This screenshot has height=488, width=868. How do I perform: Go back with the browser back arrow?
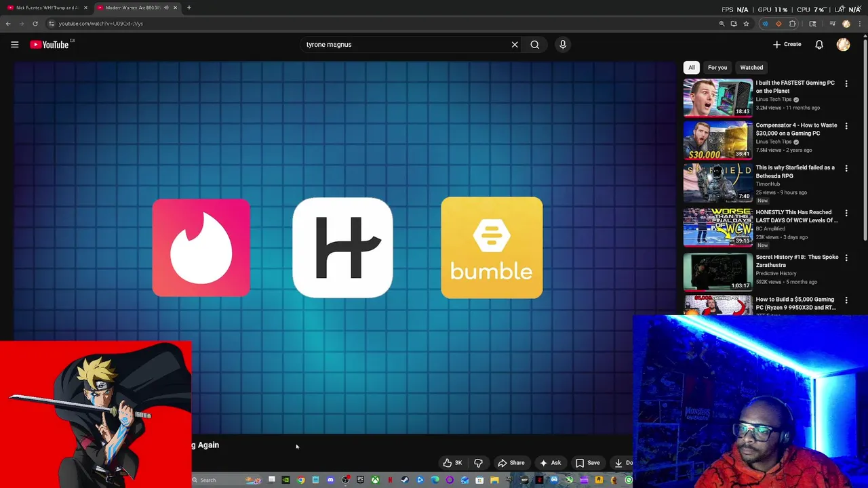[x=8, y=24]
